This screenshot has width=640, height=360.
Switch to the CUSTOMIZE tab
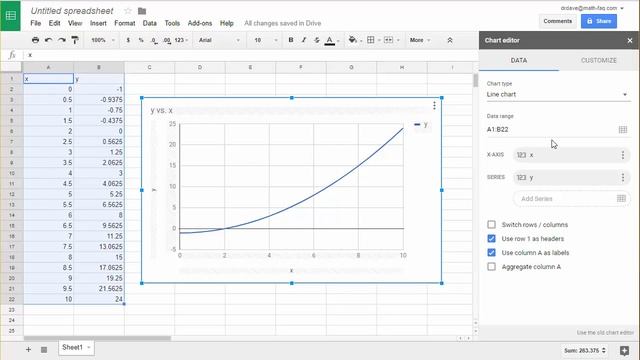(x=598, y=60)
